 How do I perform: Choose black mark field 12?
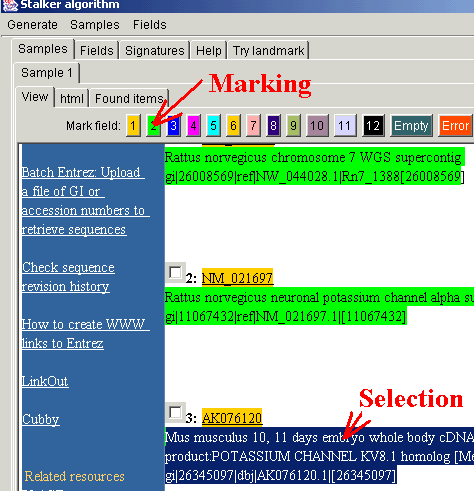373,126
